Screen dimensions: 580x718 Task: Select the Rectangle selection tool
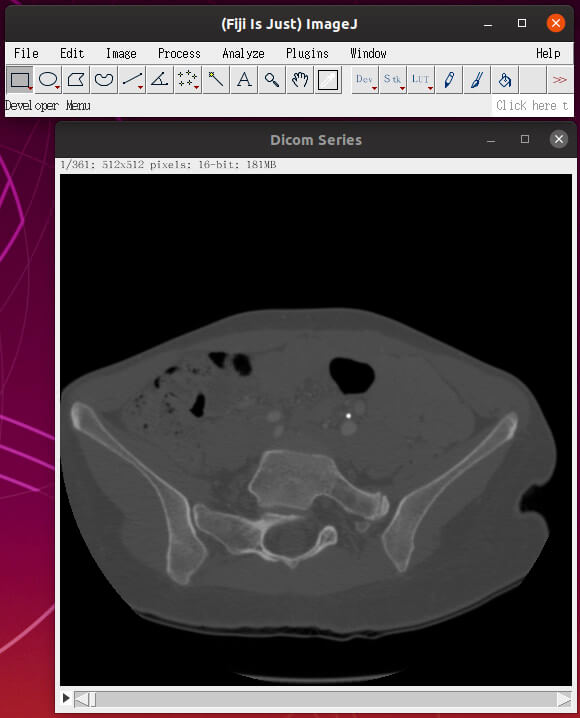coord(20,80)
